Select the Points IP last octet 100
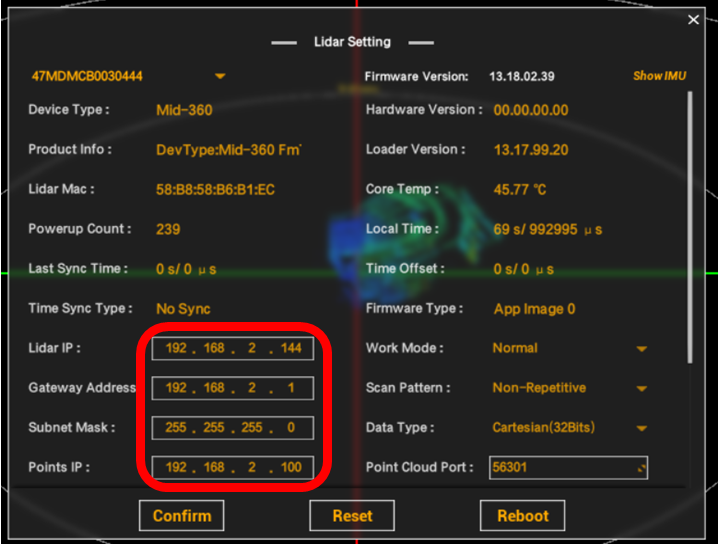The height and width of the screenshot is (544, 720). point(291,467)
